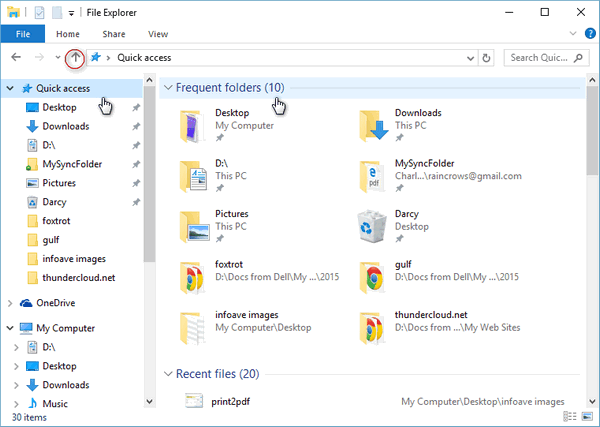The image size is (600, 427).
Task: Open Downloads folder icon in Frequent folders
Action: click(x=374, y=125)
